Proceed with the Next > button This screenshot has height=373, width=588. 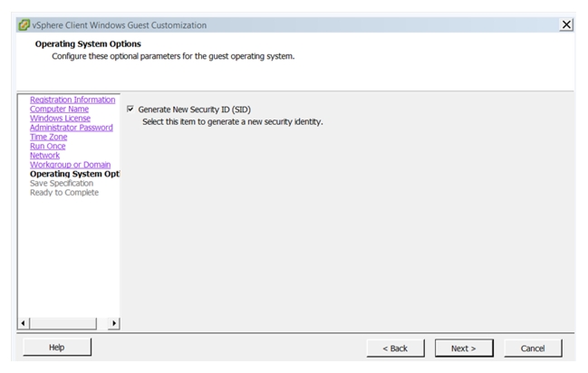click(464, 349)
